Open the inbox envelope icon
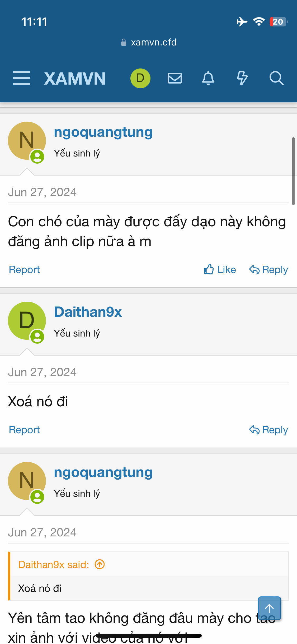Screen dimensions: 297x644 coord(175,78)
